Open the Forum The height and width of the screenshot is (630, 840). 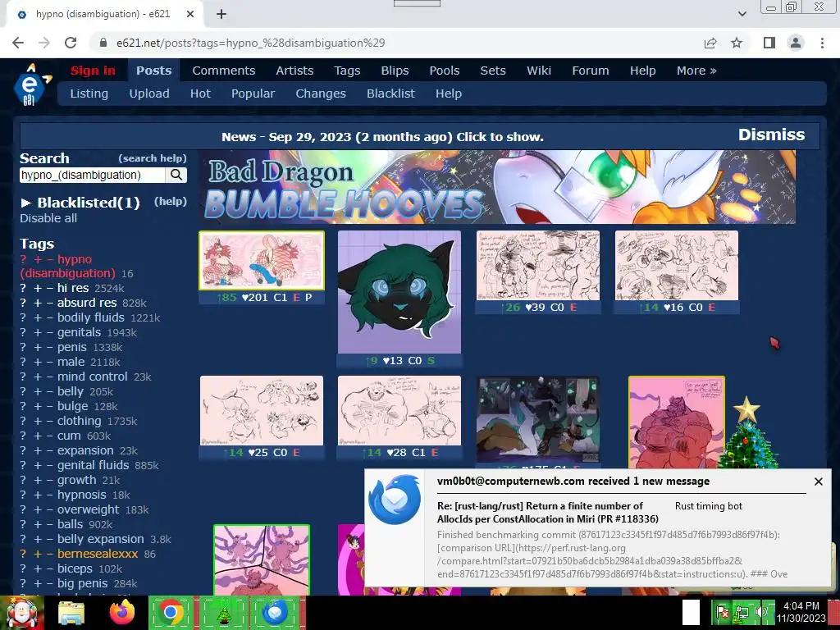pos(591,71)
